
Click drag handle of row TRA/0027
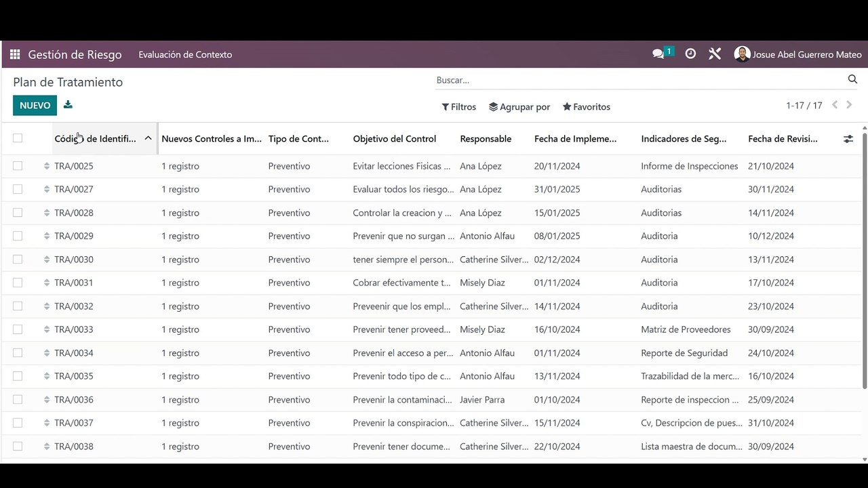tap(47, 189)
